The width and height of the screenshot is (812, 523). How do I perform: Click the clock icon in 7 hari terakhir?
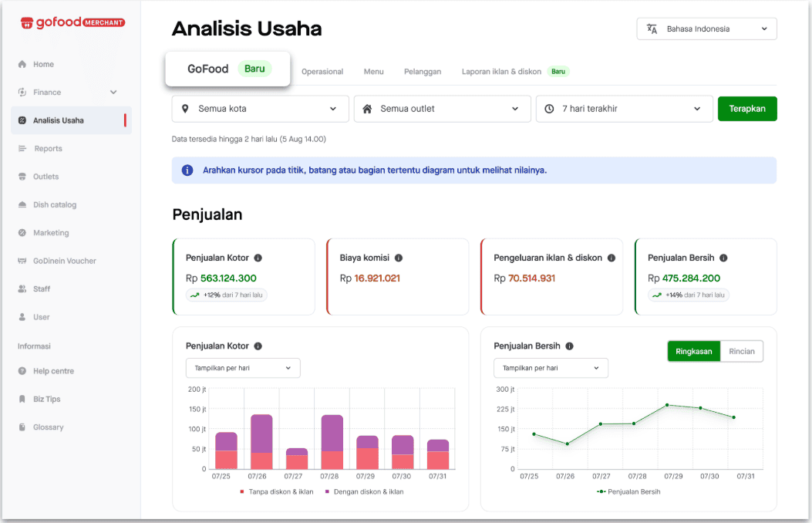550,109
